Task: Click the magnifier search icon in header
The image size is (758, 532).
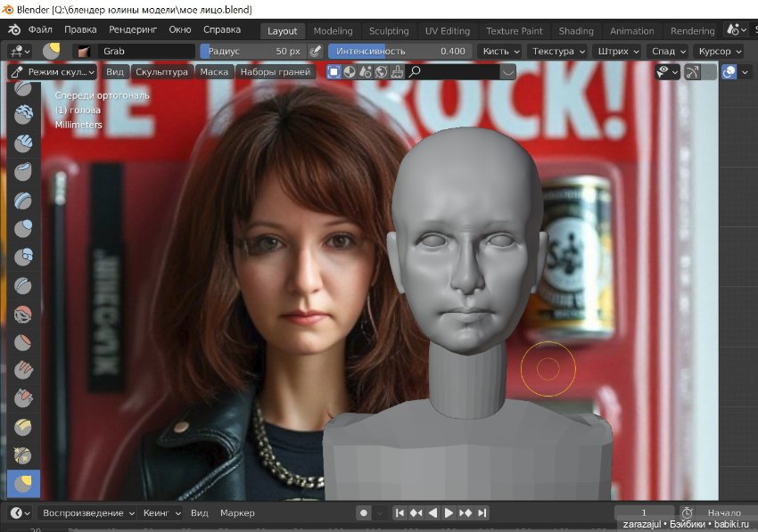Action: pos(415,71)
